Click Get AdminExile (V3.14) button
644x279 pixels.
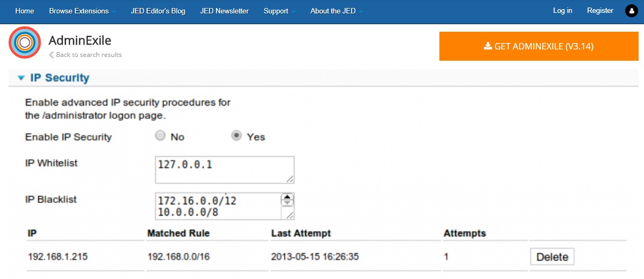(539, 46)
